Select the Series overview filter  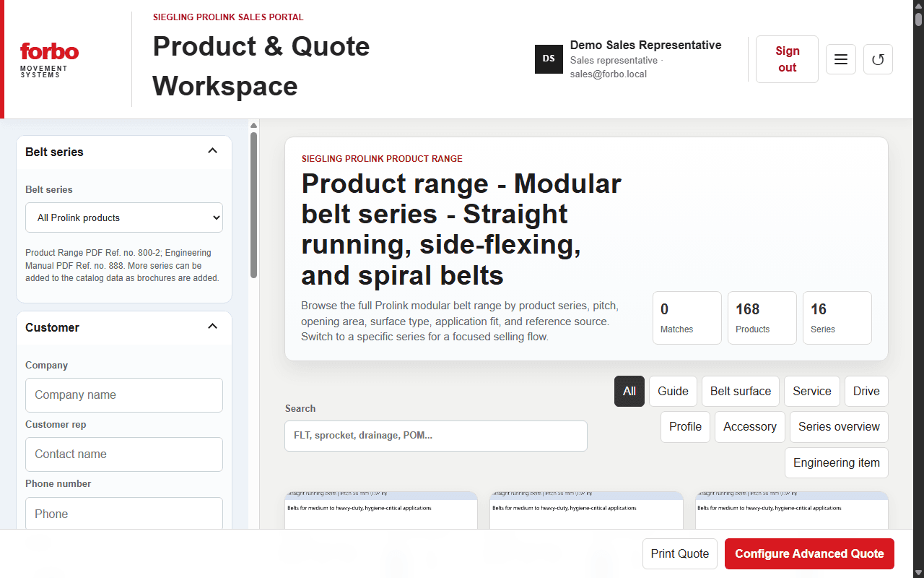pyautogui.click(x=839, y=426)
